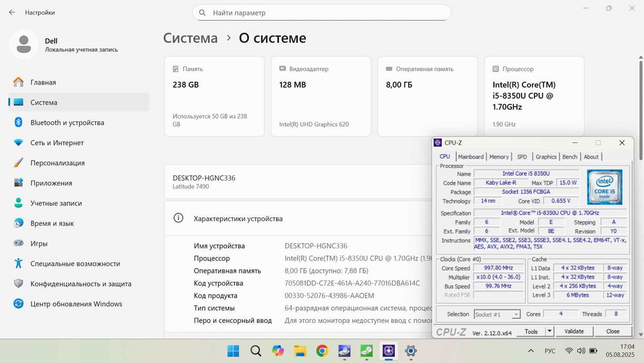
Task: Click the Найти параметр search field
Action: coord(322,13)
